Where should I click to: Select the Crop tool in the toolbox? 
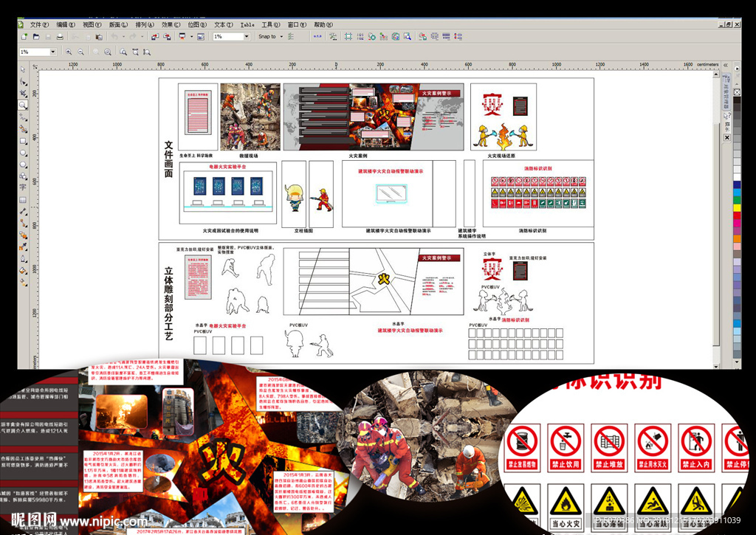point(23,93)
